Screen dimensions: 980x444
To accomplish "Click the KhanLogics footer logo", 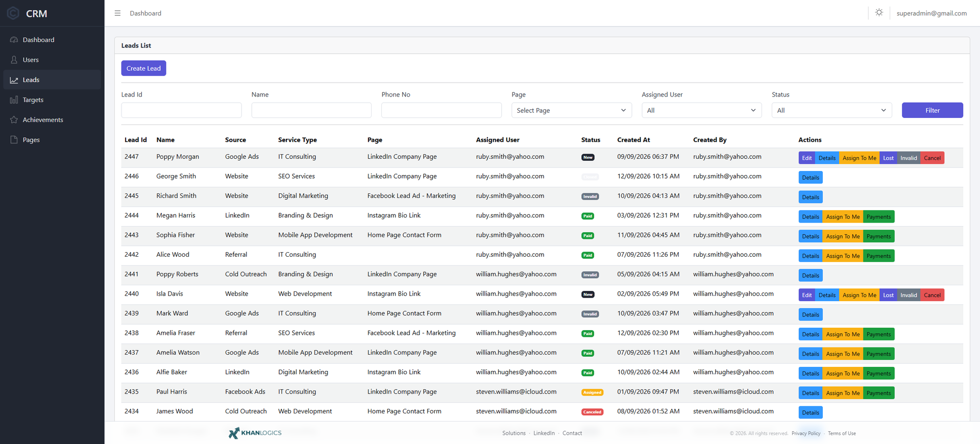I will (x=255, y=433).
